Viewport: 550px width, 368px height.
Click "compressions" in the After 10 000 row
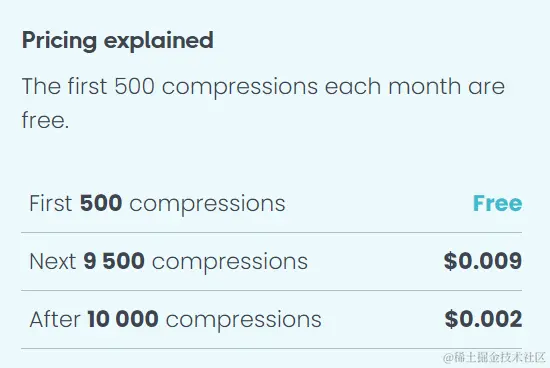(243, 321)
